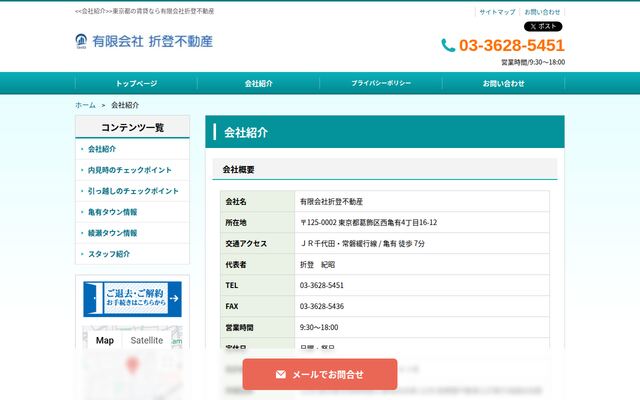This screenshot has height=400, width=640.
Task: Select the company name cell 有限会社折登不動産
Action: pos(331,202)
